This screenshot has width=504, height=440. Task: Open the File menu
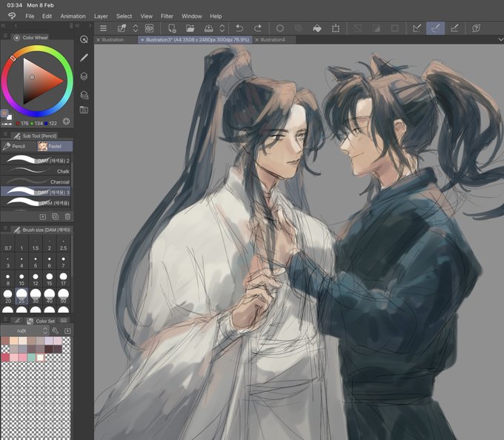click(x=30, y=16)
